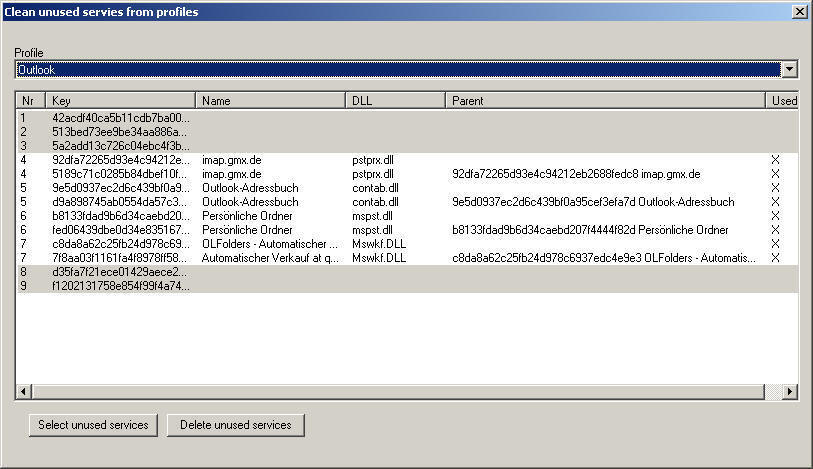Sort list by Name column header
This screenshot has height=469, width=813.
[x=270, y=101]
